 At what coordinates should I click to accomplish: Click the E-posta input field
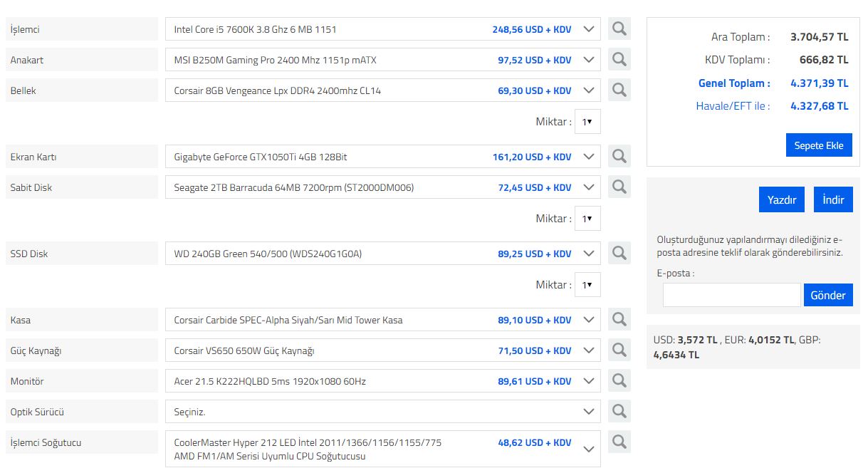[731, 295]
